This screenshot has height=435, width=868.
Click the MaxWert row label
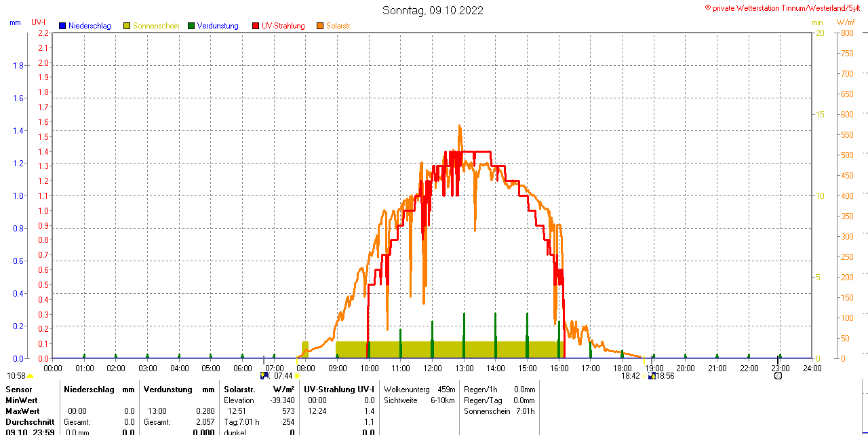coord(22,411)
